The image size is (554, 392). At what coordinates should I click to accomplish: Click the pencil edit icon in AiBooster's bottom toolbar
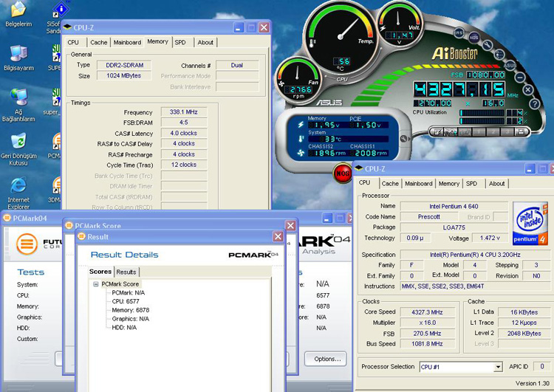click(437, 131)
